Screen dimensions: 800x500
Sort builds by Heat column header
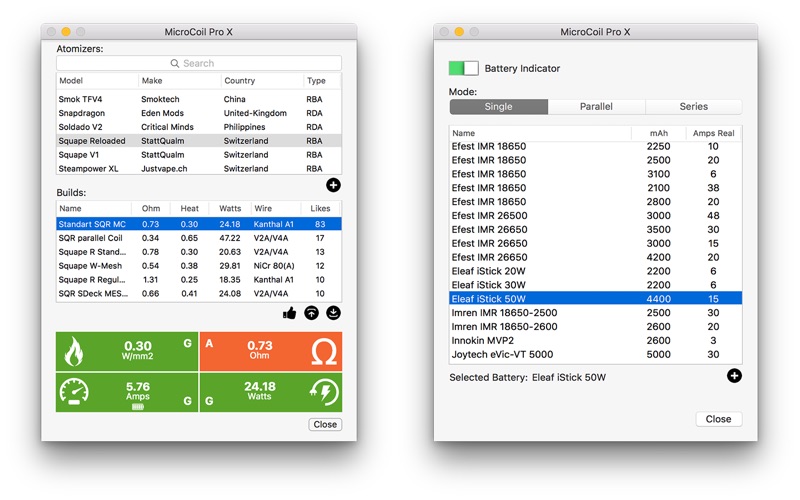[x=189, y=208]
